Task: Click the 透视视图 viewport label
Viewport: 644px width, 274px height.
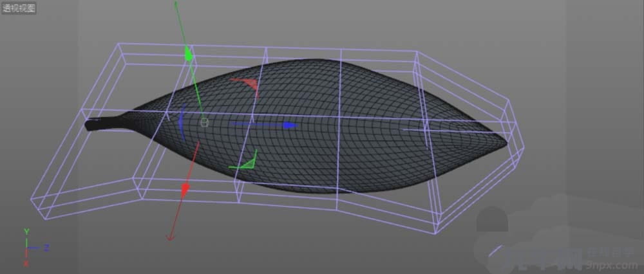Action: pos(19,8)
